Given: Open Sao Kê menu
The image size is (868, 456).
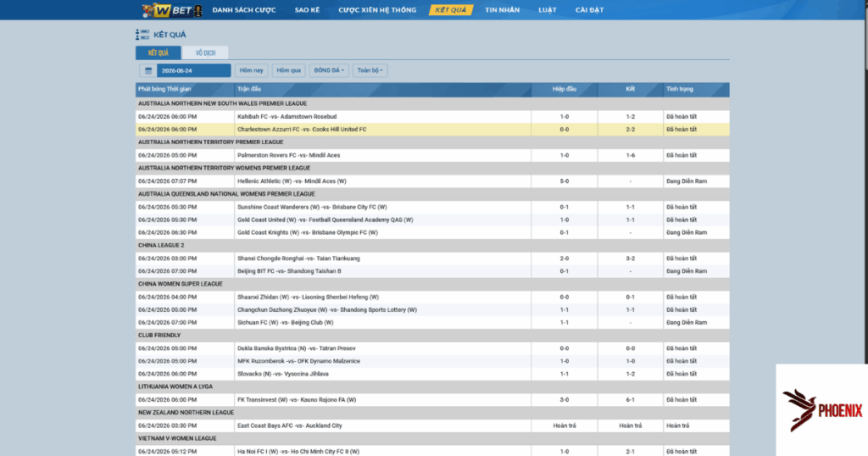Looking at the screenshot, I should [307, 10].
